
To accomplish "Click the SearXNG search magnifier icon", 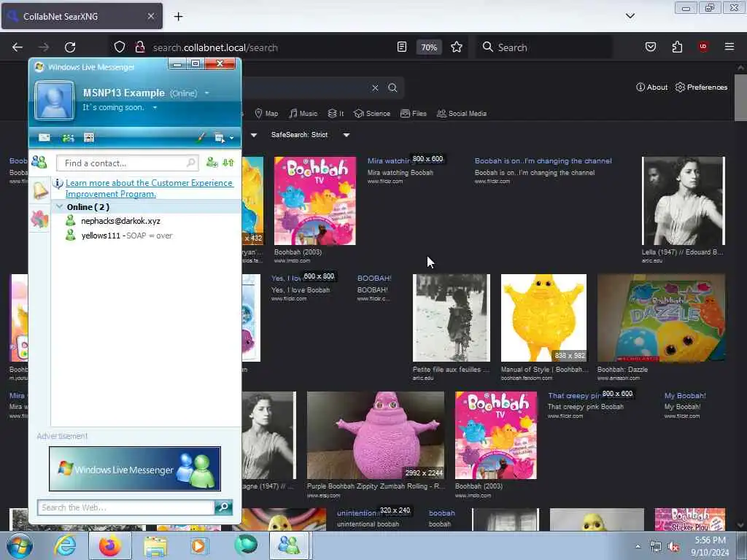I will pyautogui.click(x=392, y=87).
